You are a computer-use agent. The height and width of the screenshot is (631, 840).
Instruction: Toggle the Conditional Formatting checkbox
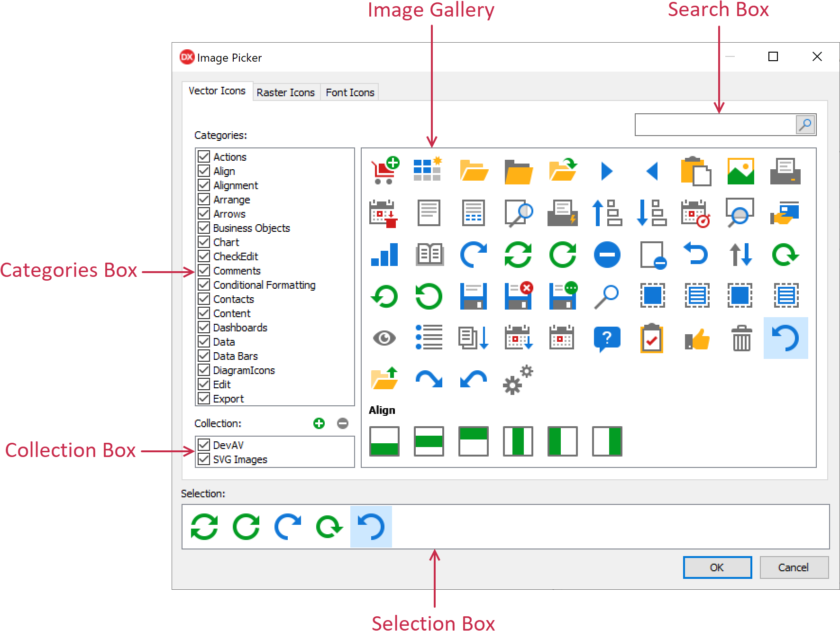pos(204,284)
